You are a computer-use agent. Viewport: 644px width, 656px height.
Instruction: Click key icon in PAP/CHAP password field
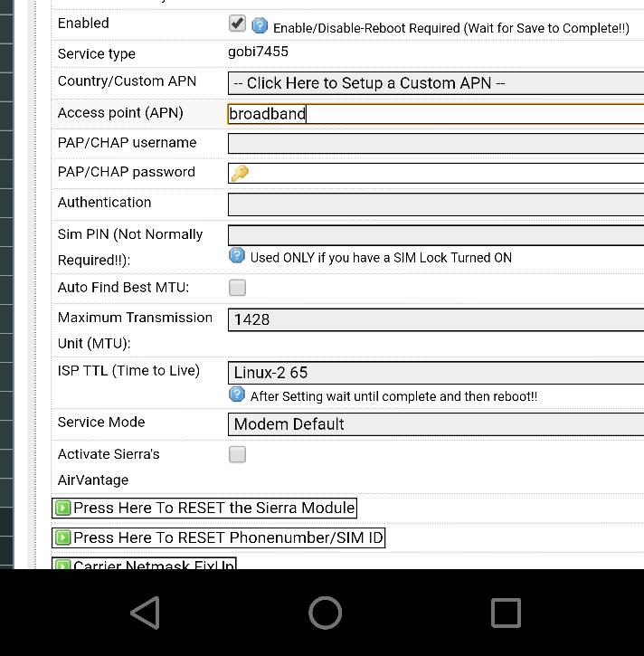240,173
